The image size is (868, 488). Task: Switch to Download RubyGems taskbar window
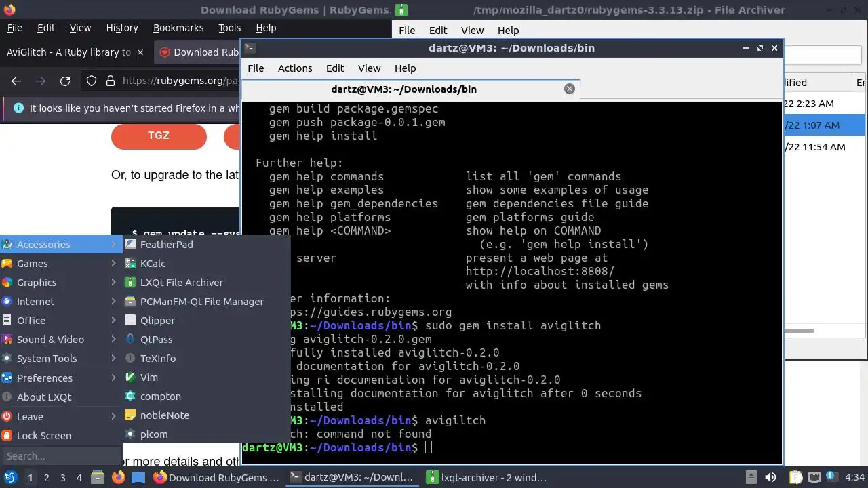(216, 477)
